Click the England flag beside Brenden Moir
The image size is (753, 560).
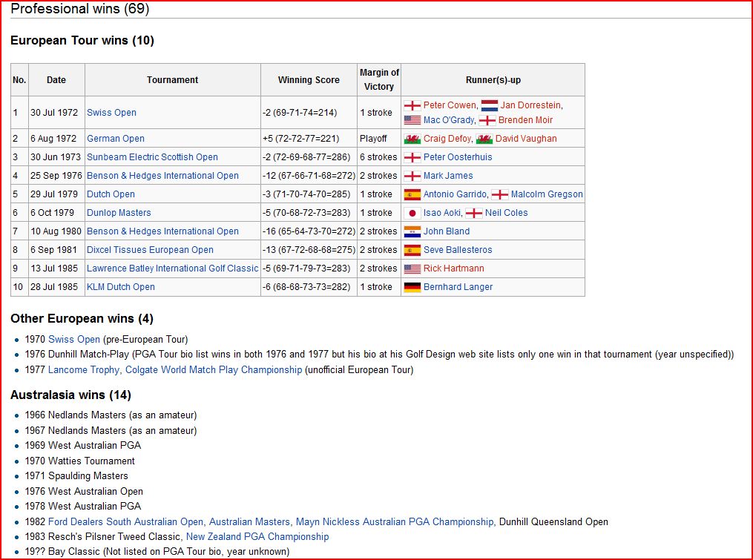click(487, 120)
